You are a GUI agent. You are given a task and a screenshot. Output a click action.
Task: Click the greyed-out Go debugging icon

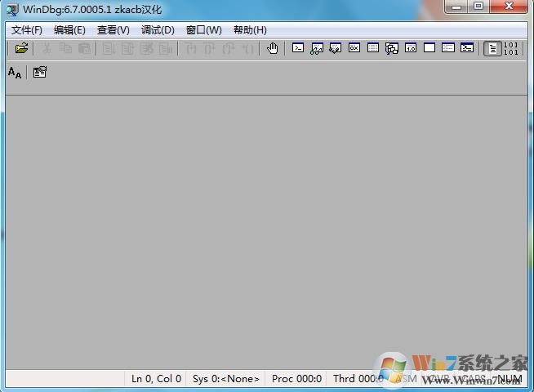[x=109, y=48]
